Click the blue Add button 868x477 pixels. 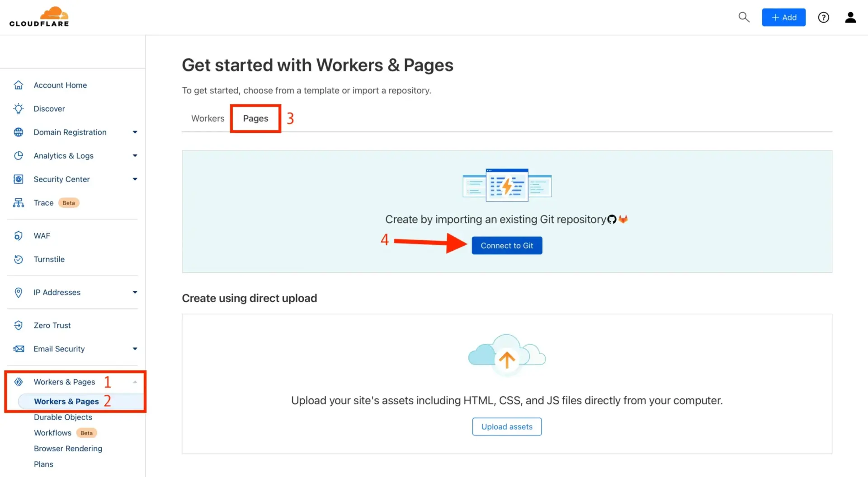783,17
